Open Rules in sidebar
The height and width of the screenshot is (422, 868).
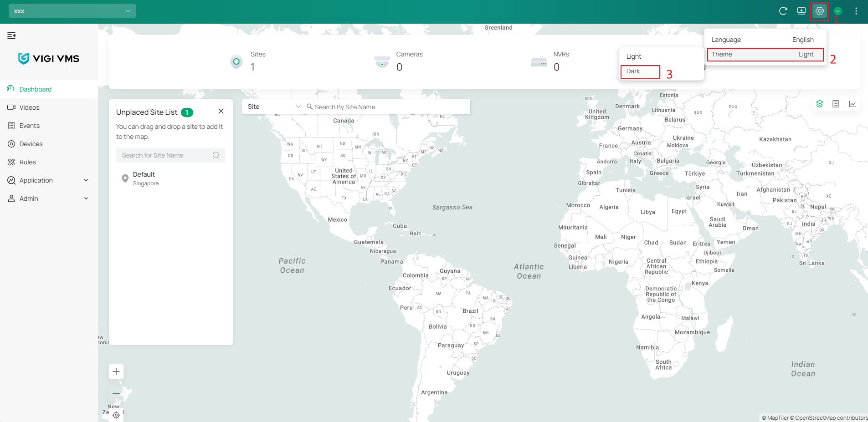(49, 162)
